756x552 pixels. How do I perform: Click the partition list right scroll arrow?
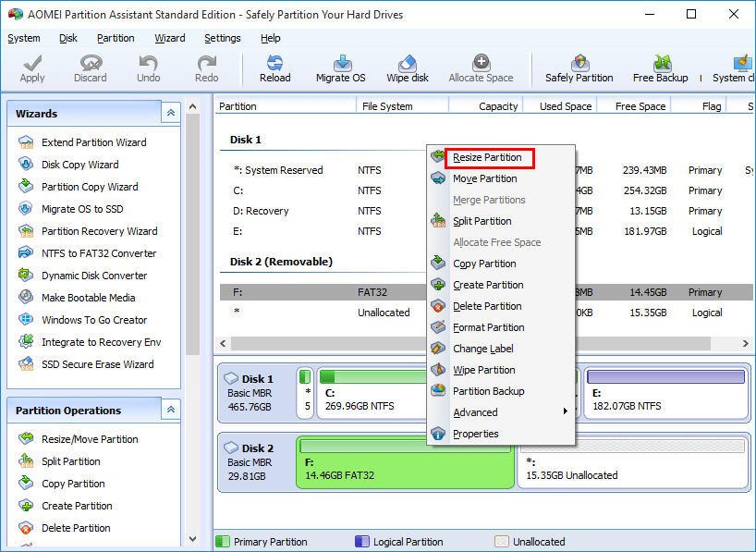[746, 344]
